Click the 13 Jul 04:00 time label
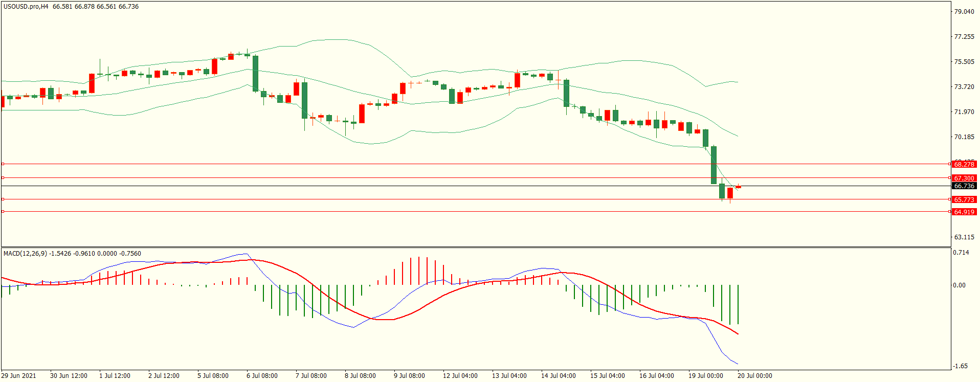Screen dimensions: 980x382 [x=509, y=376]
